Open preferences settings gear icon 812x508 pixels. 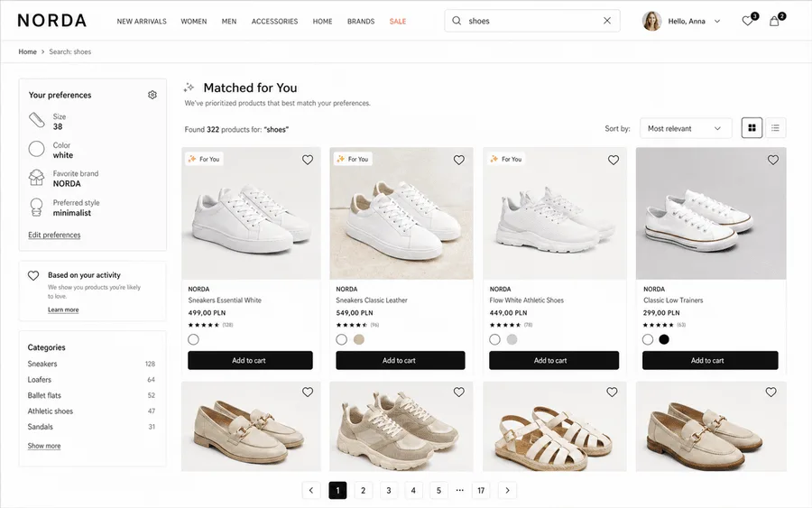(152, 95)
